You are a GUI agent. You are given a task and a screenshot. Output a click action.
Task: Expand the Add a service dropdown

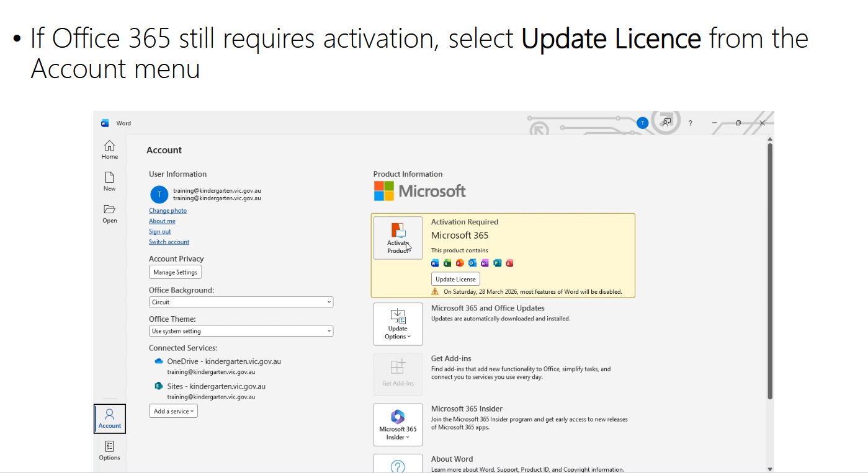pos(173,411)
